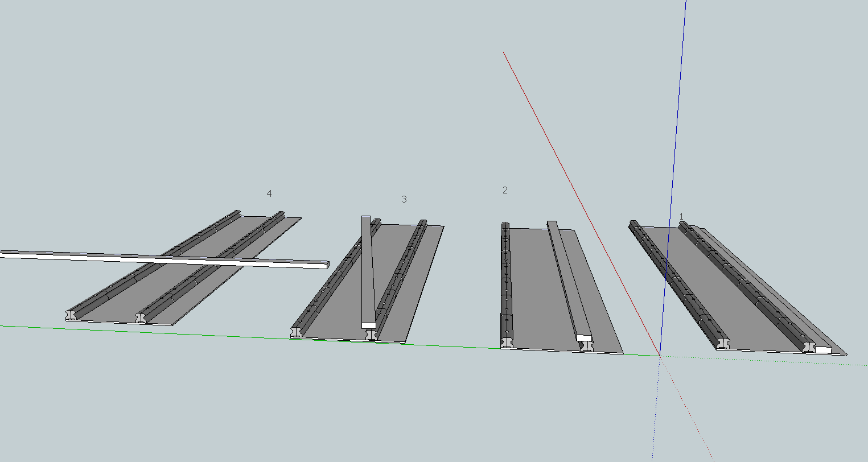Click the left rail end profile of assembly 4
This screenshot has height=462, width=868.
click(x=72, y=315)
